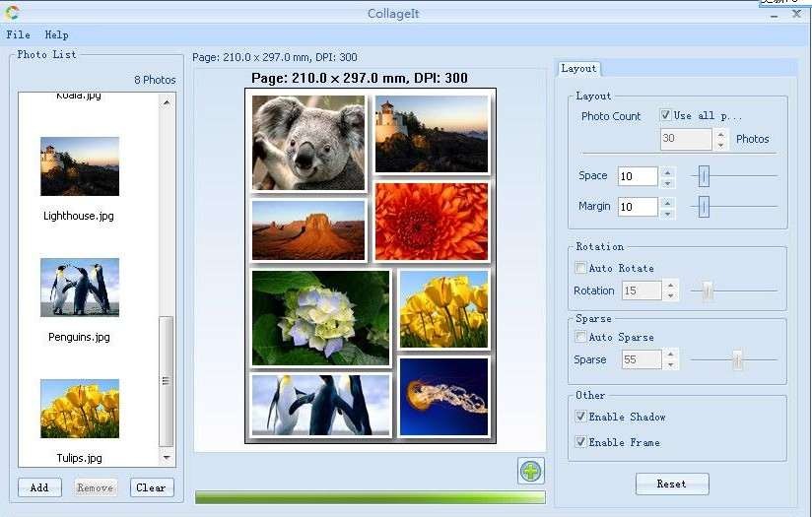Screen dimensions: 812x517
Task: Click the green plus add-photo icon
Action: click(531, 471)
